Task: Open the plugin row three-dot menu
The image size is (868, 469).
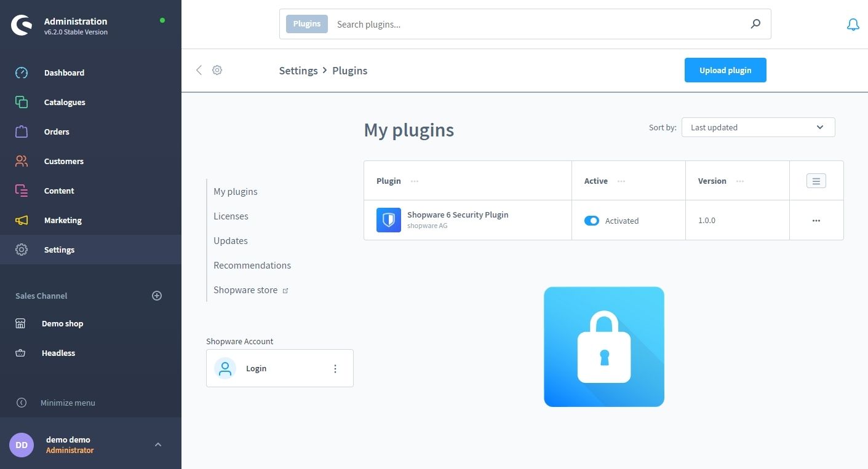Action: coord(816,220)
